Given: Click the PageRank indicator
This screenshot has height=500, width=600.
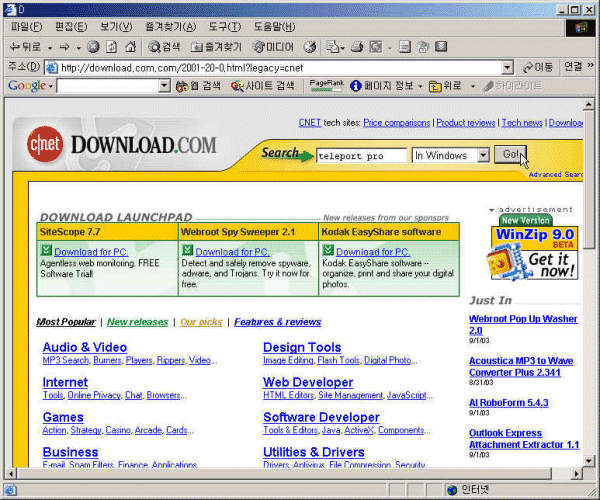Looking at the screenshot, I should pos(326,85).
